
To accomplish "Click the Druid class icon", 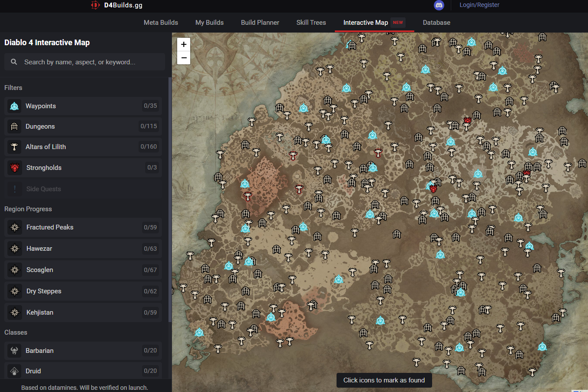I will point(14,371).
